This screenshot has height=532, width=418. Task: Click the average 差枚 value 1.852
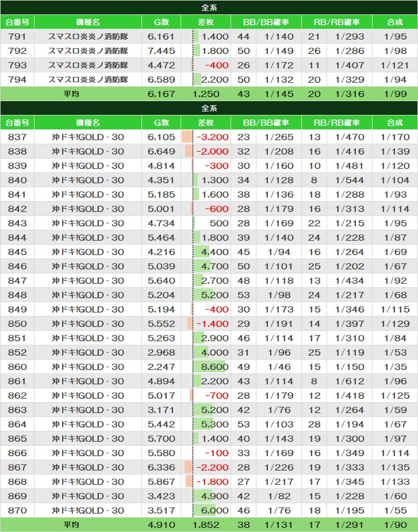point(206,525)
